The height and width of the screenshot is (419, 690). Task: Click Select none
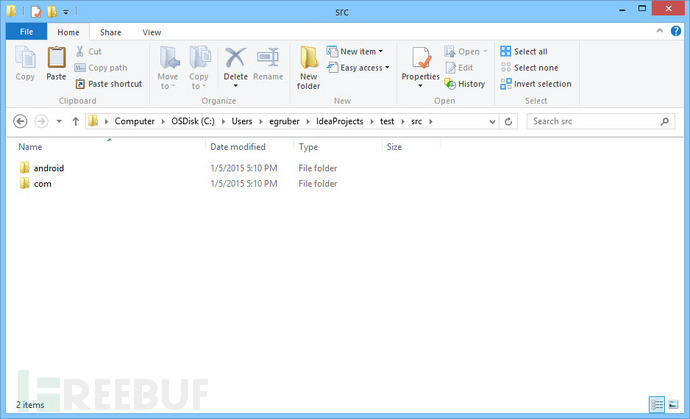point(529,68)
